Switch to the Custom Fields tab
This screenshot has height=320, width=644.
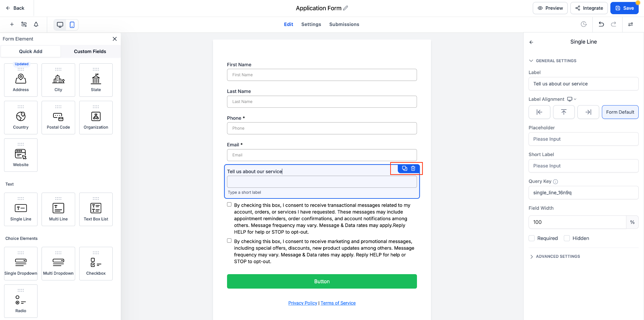click(90, 52)
